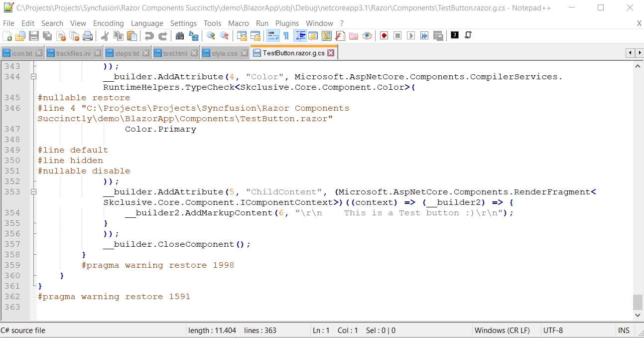Start recording a macro
Screen dimensions: 644x338
point(383,35)
